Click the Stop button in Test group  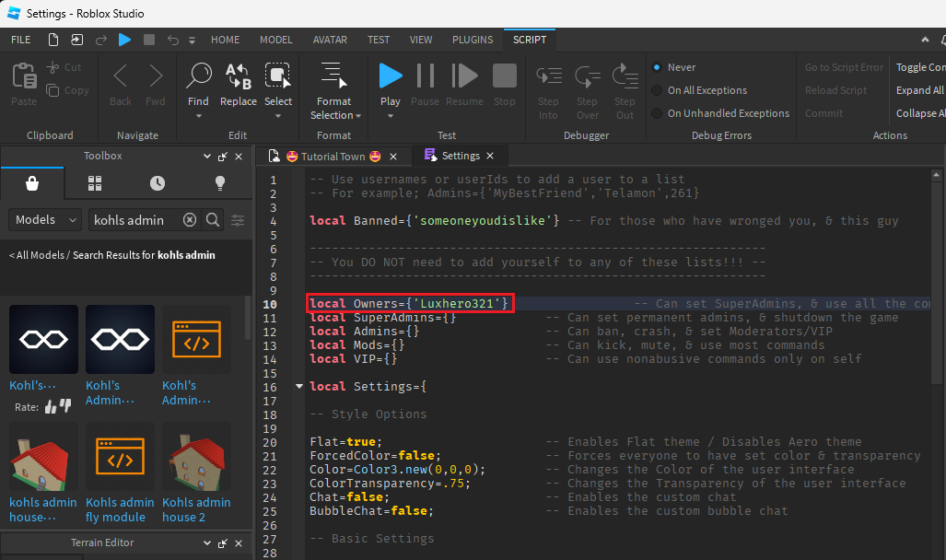[505, 85]
